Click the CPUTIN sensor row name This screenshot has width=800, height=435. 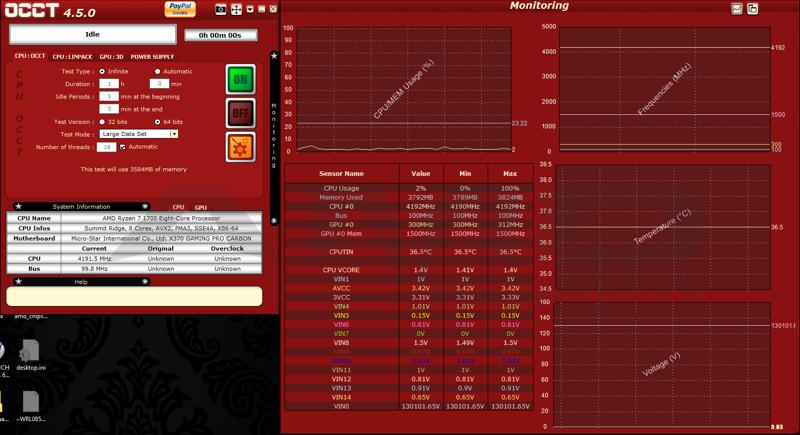(341, 252)
